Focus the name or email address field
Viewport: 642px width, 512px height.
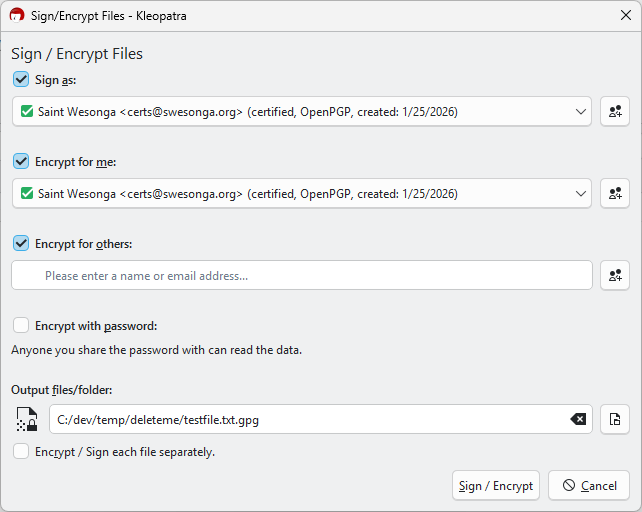[x=300, y=276]
